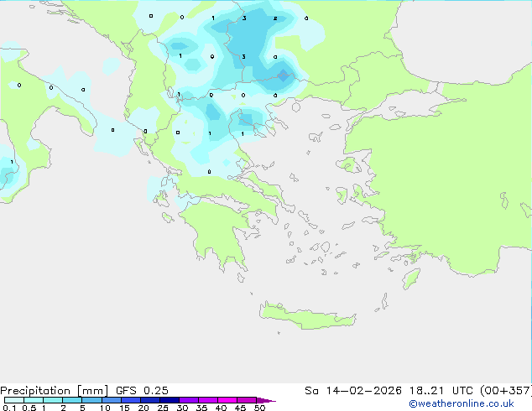This screenshot has width=532, height=411.
Task: Click the '0.1' legend scale value
Action: click(9, 408)
